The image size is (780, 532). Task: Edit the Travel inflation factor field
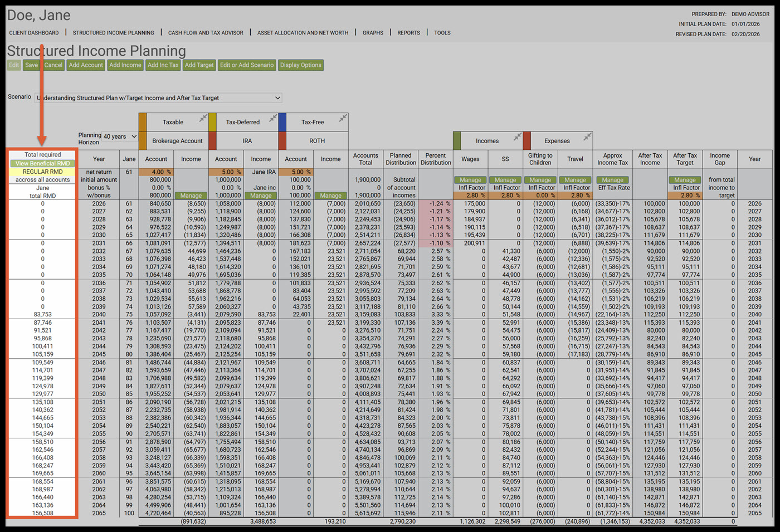pos(576,196)
